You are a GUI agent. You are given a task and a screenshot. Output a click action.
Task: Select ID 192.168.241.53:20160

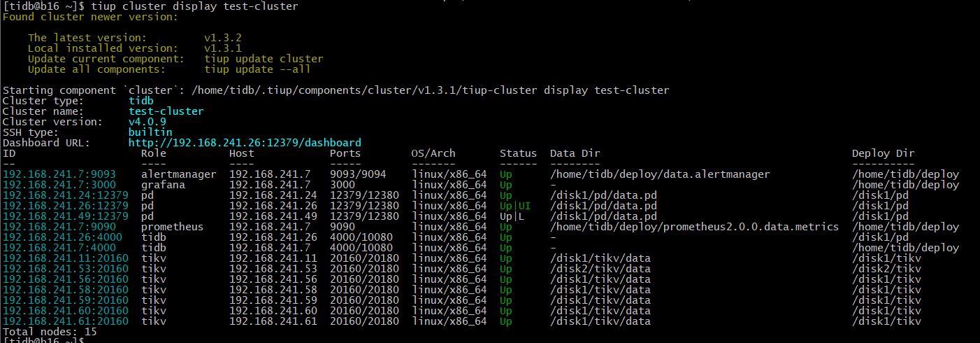coord(66,269)
